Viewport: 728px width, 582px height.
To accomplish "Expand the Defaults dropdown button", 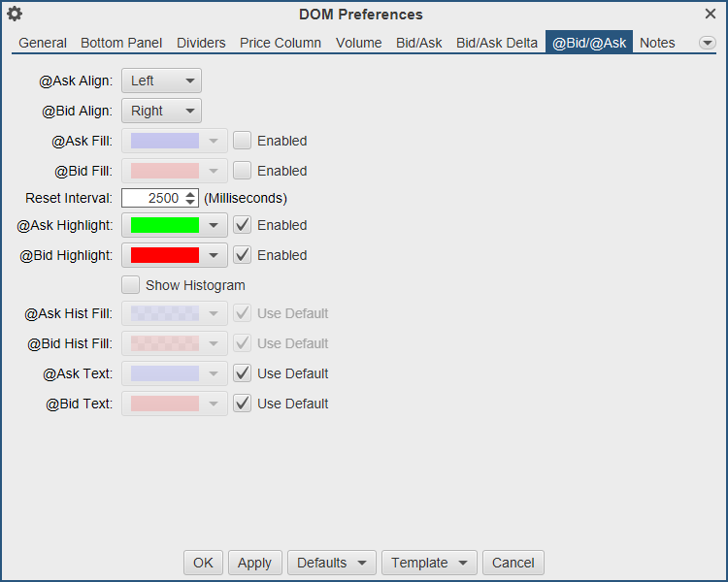I will (x=332, y=563).
